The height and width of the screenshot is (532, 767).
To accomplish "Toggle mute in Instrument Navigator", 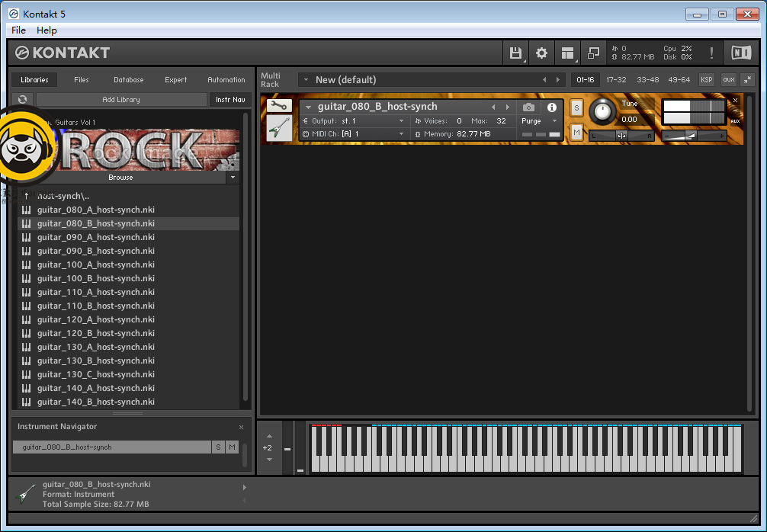I will [x=232, y=447].
